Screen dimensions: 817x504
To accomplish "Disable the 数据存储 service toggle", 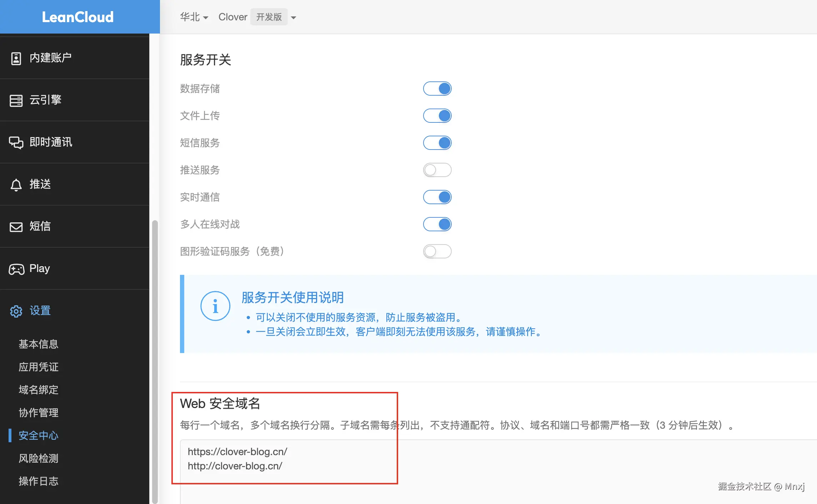I will (x=437, y=89).
